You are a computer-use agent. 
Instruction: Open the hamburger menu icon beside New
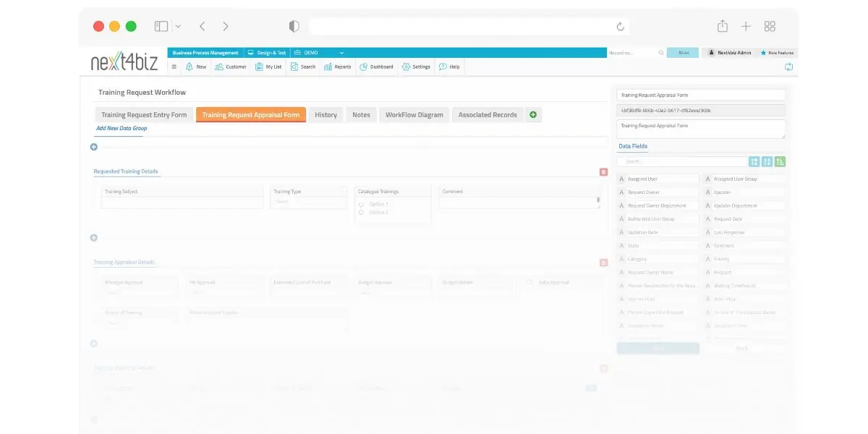[174, 67]
